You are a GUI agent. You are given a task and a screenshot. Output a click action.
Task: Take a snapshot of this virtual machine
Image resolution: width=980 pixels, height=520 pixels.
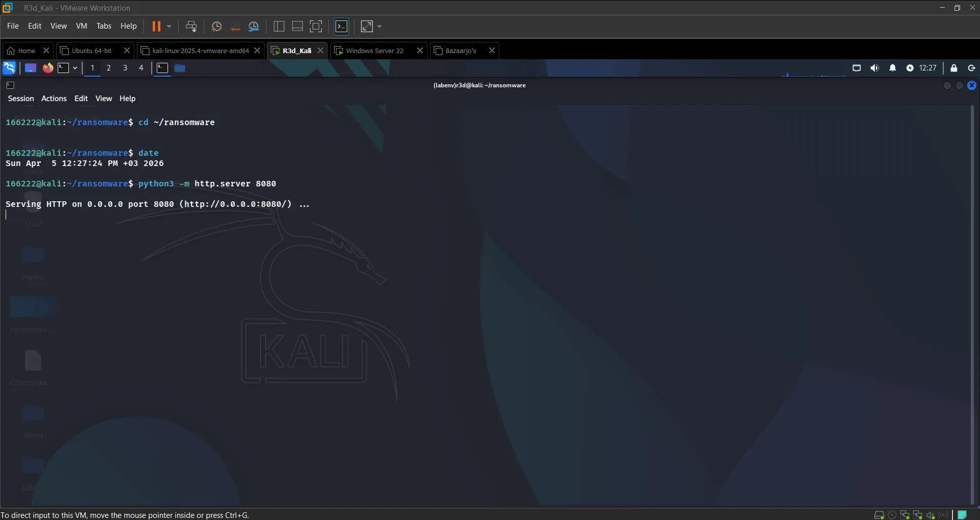[x=217, y=26]
